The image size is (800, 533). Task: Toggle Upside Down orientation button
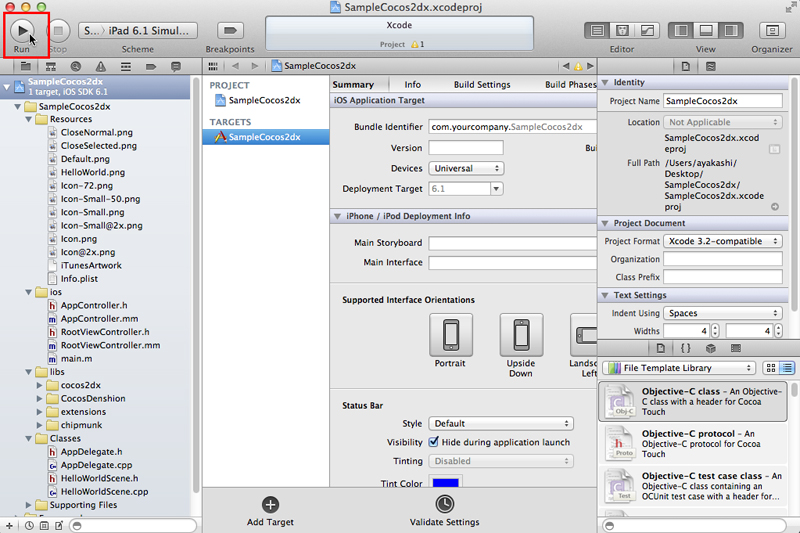click(521, 335)
